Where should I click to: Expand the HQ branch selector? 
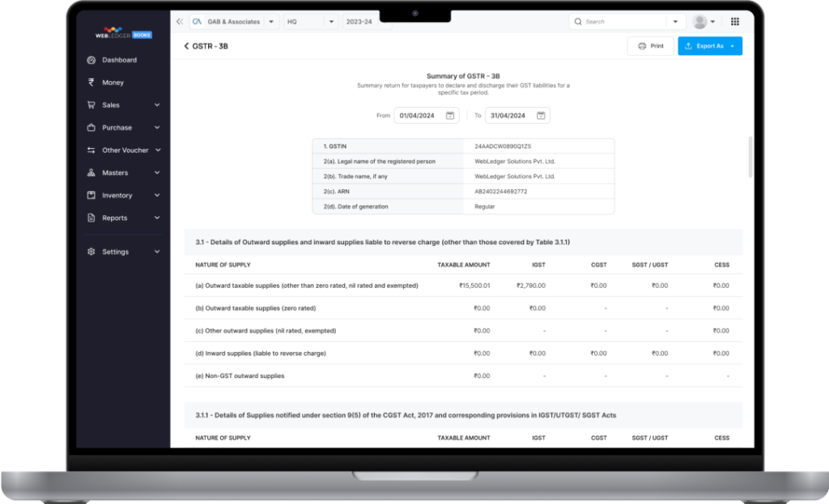click(x=331, y=21)
